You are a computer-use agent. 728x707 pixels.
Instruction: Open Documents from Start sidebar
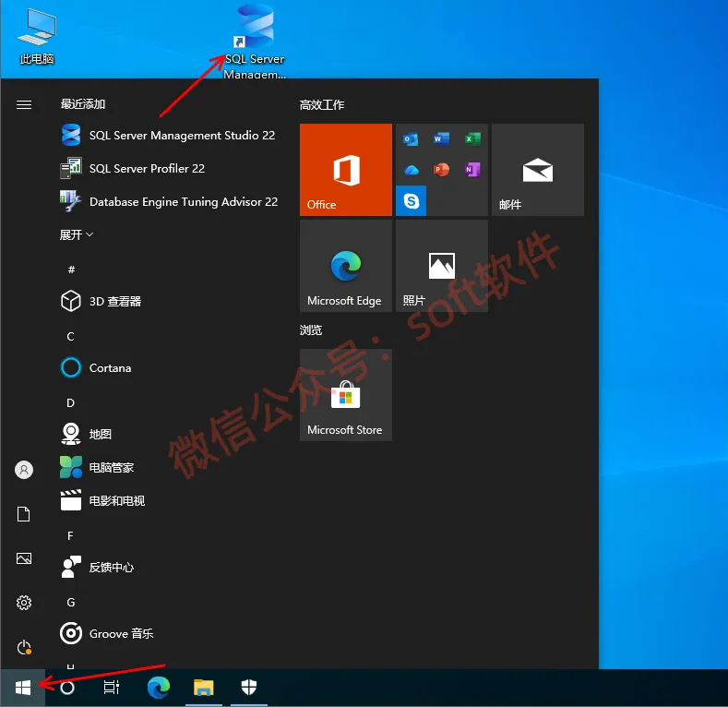pyautogui.click(x=24, y=514)
